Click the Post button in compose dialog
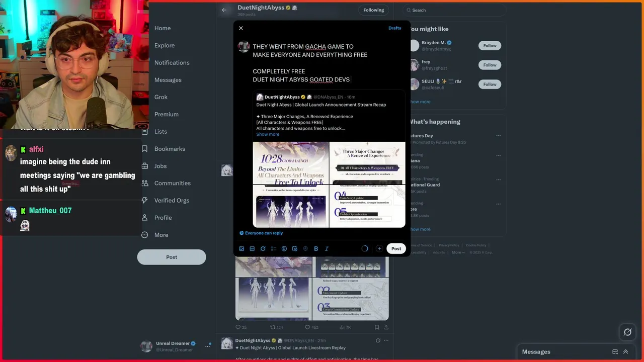 click(396, 248)
